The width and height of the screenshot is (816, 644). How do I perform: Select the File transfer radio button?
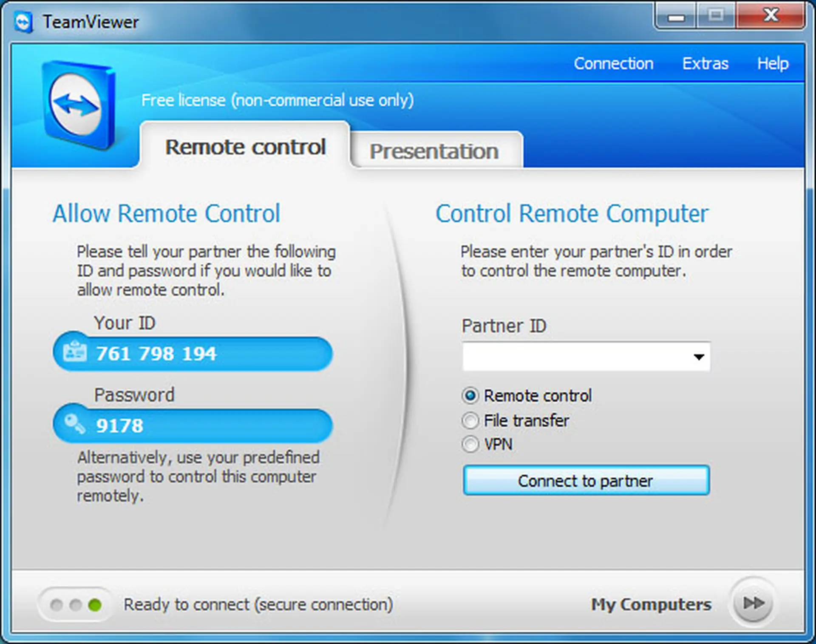(470, 420)
